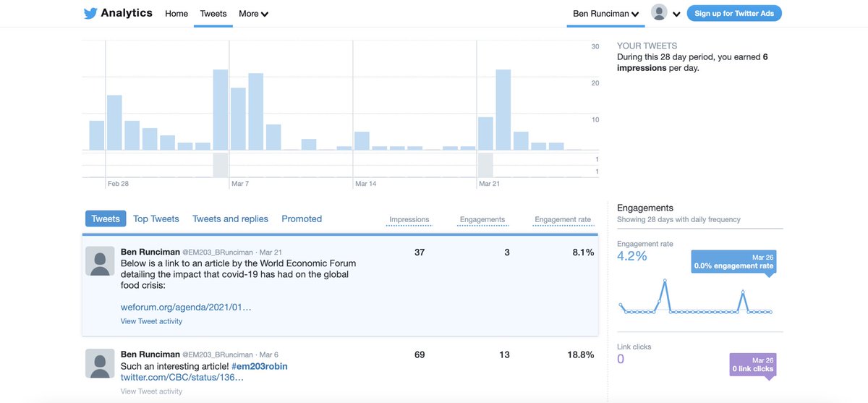Click Ben Runciman name on Mar 6 tweet
Image resolution: width=868 pixels, height=403 pixels.
coord(150,355)
